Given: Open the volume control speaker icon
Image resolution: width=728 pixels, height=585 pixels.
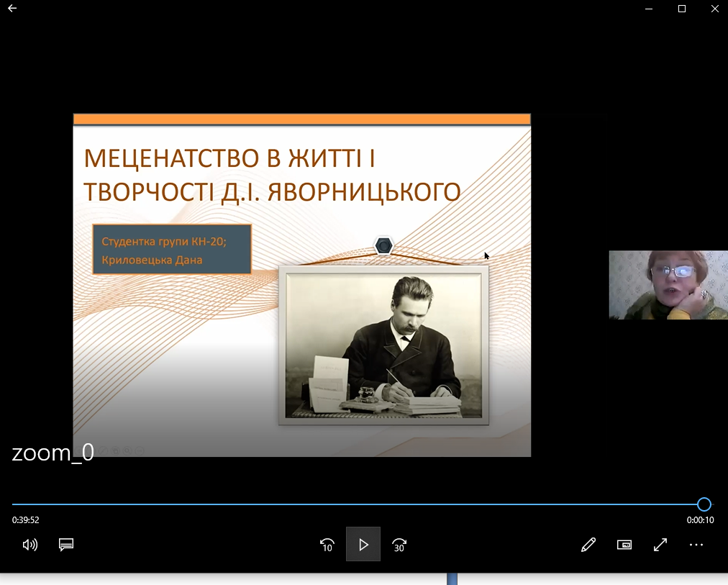Looking at the screenshot, I should (x=30, y=545).
